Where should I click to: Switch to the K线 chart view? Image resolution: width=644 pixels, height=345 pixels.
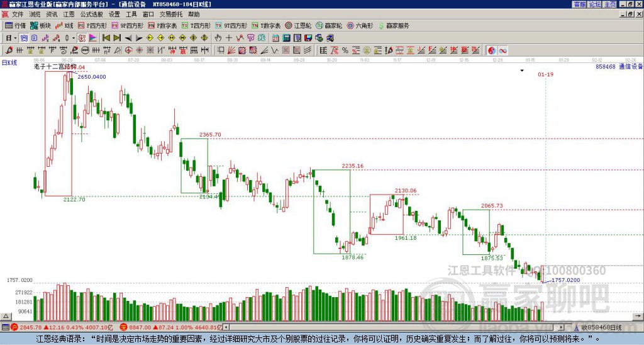tap(64, 26)
